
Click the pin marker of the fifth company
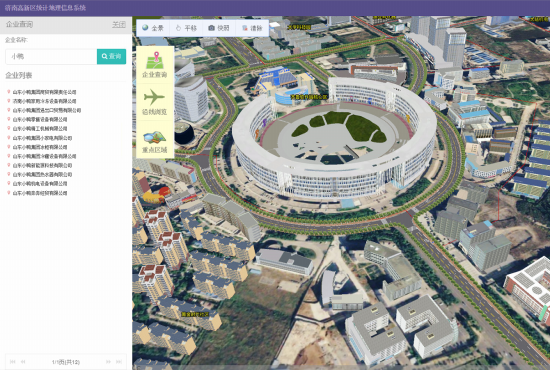click(9, 128)
